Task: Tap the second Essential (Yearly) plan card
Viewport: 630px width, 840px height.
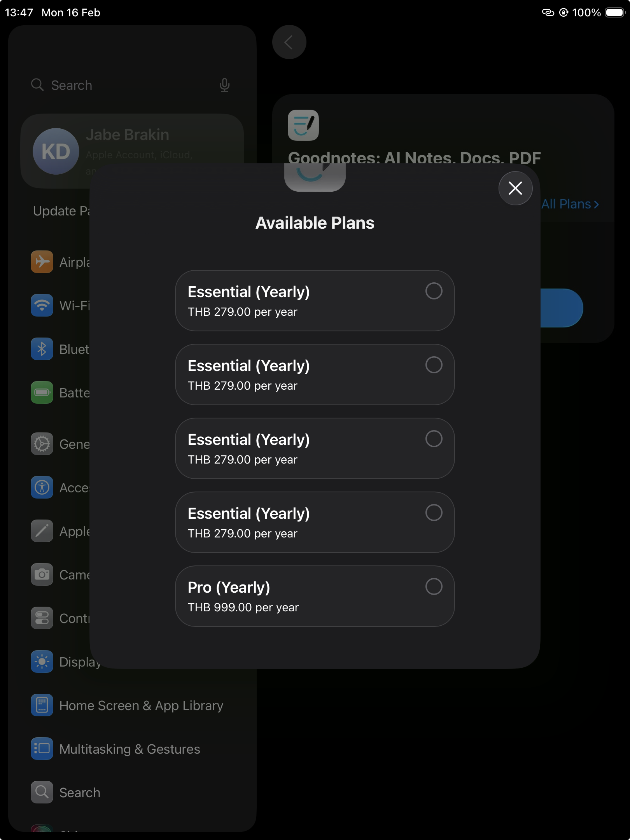Action: [315, 374]
